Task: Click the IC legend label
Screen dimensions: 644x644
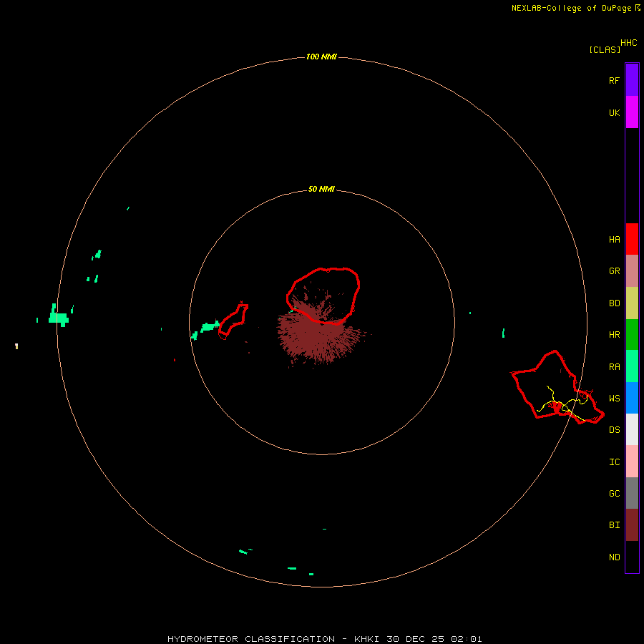Action: [x=614, y=462]
